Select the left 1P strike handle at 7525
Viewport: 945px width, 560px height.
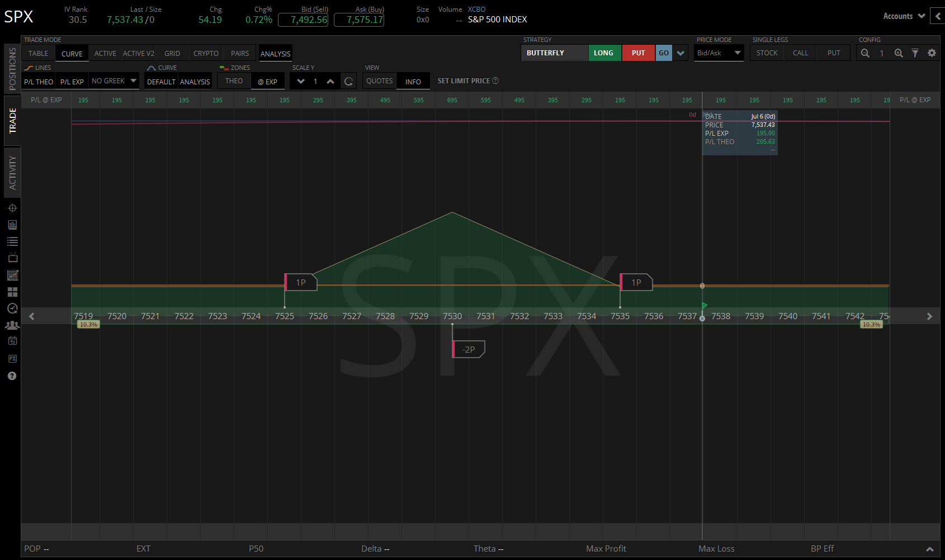pyautogui.click(x=301, y=282)
